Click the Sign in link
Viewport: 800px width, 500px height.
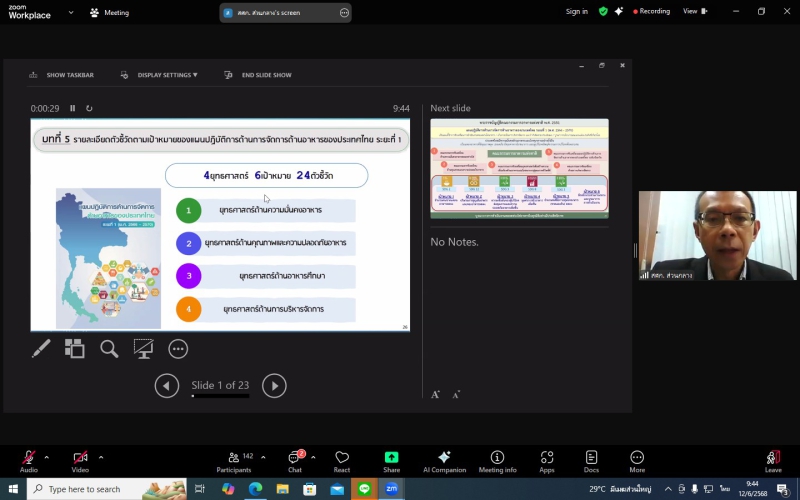click(x=577, y=11)
